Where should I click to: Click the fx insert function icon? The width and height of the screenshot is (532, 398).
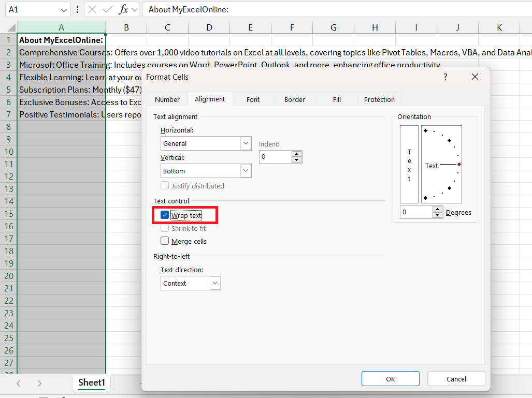(123, 9)
